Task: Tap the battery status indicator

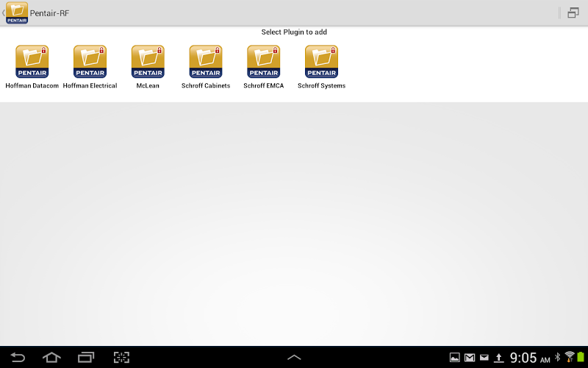Action: [x=581, y=357]
